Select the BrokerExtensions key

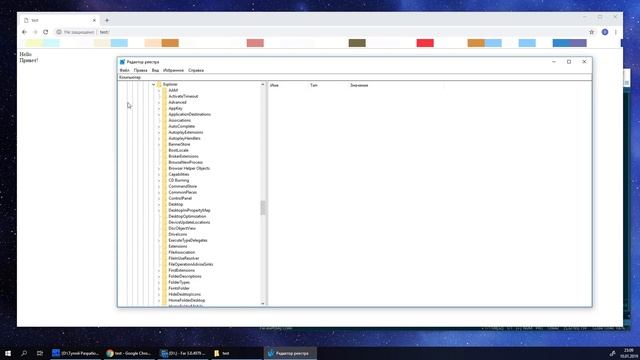click(184, 156)
